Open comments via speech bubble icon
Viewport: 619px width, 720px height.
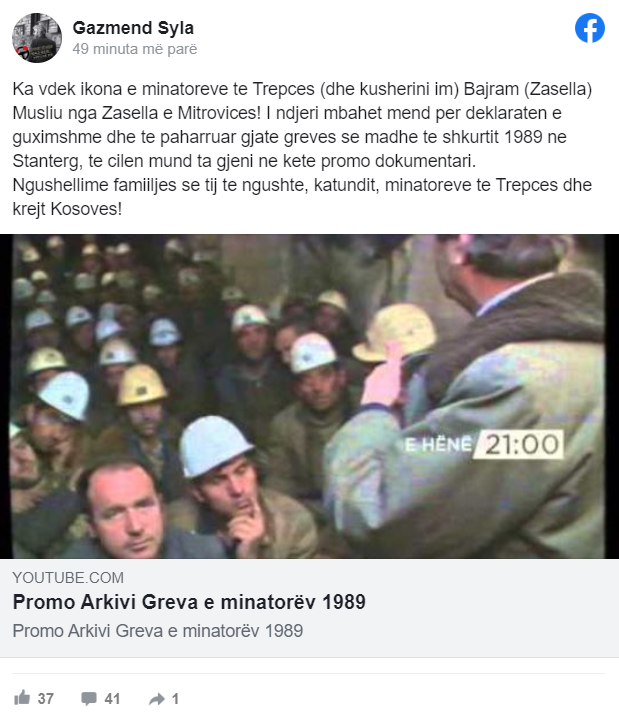pos(89,698)
